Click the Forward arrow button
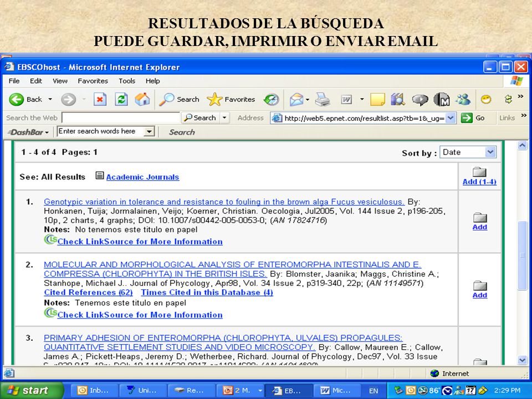 [68, 99]
